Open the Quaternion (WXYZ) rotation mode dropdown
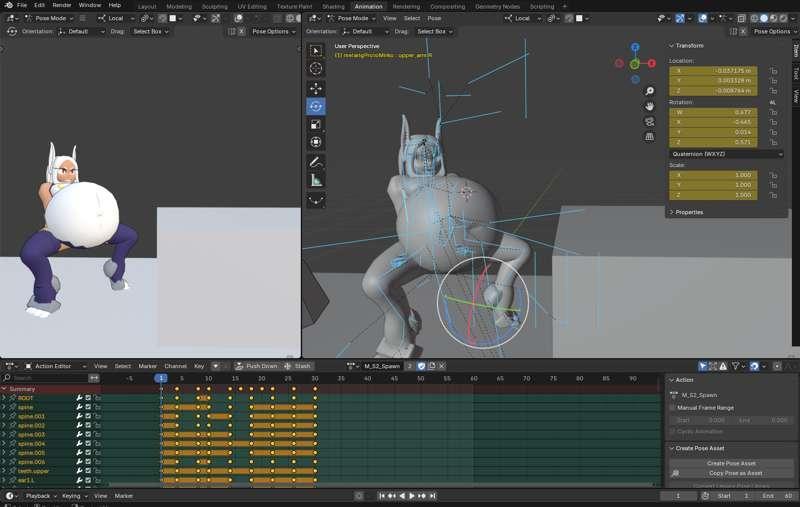This screenshot has width=800, height=507. 726,154
